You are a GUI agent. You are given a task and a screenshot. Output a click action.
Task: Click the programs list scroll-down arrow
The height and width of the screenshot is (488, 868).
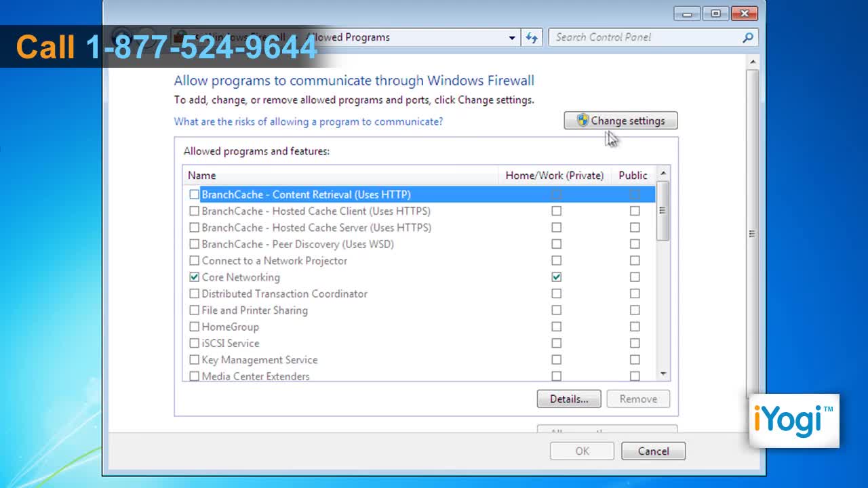[x=663, y=373]
